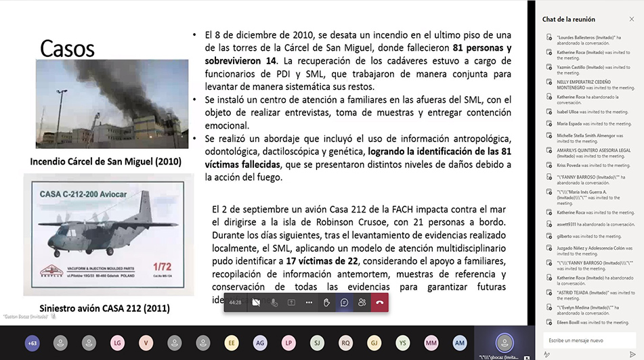
Task: Turn on the camera in meeting toolbar
Action: (256, 302)
